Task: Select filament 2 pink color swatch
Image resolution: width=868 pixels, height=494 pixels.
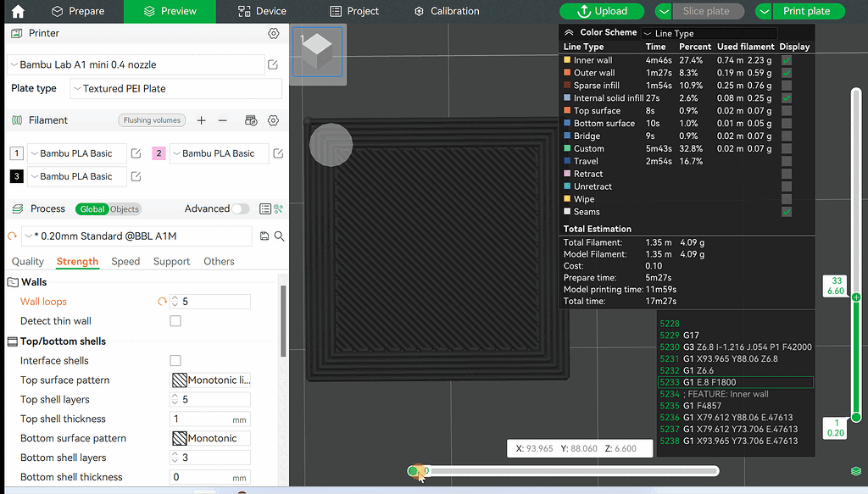Action: click(x=159, y=153)
